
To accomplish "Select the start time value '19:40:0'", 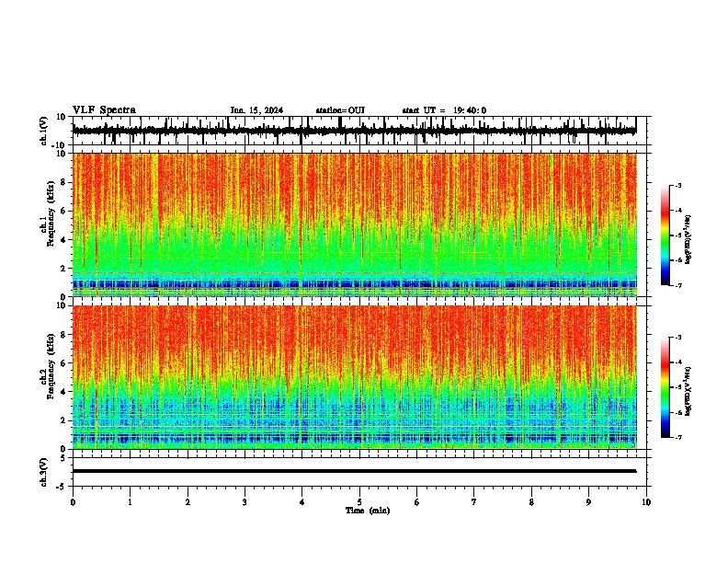I will [470, 110].
